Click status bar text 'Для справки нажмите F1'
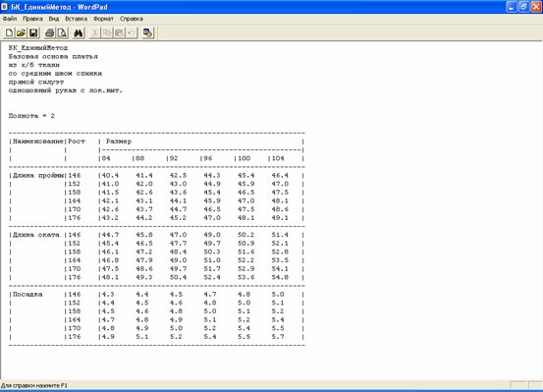Screen dimensions: 543x392 pyautogui.click(x=34, y=385)
